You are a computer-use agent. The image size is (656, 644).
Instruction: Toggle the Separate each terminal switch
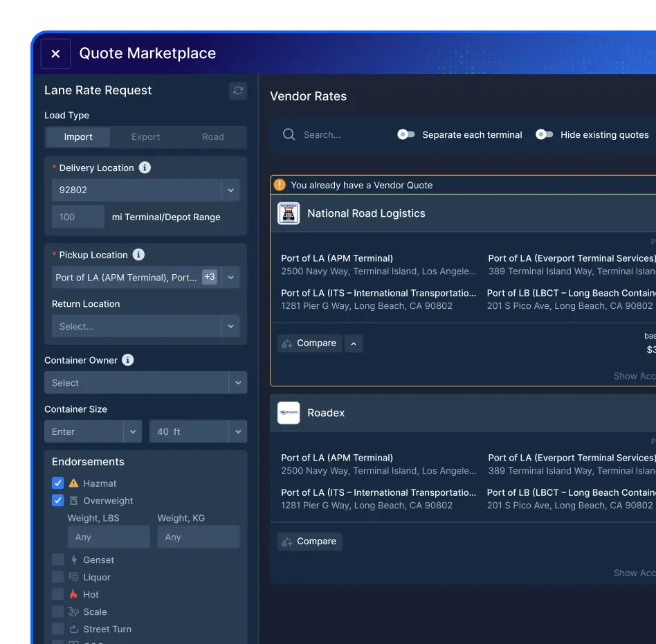click(x=406, y=134)
